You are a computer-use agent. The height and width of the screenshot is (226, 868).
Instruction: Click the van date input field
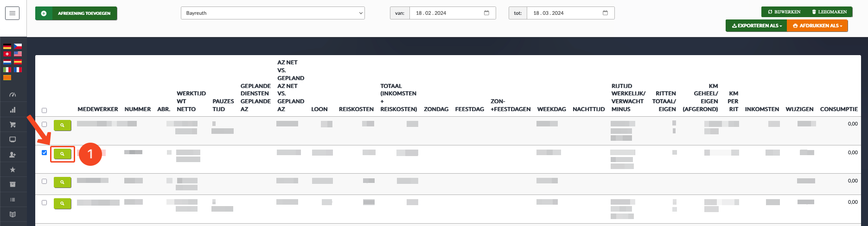(x=453, y=13)
